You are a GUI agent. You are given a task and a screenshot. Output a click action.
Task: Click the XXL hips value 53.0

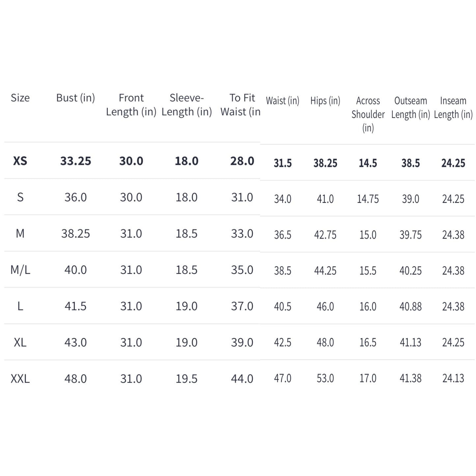tap(325, 378)
